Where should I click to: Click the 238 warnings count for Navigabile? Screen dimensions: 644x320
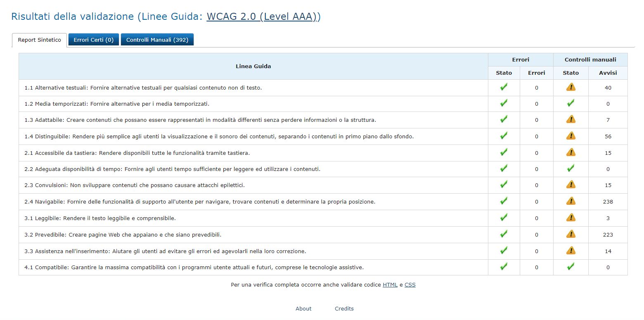point(608,202)
